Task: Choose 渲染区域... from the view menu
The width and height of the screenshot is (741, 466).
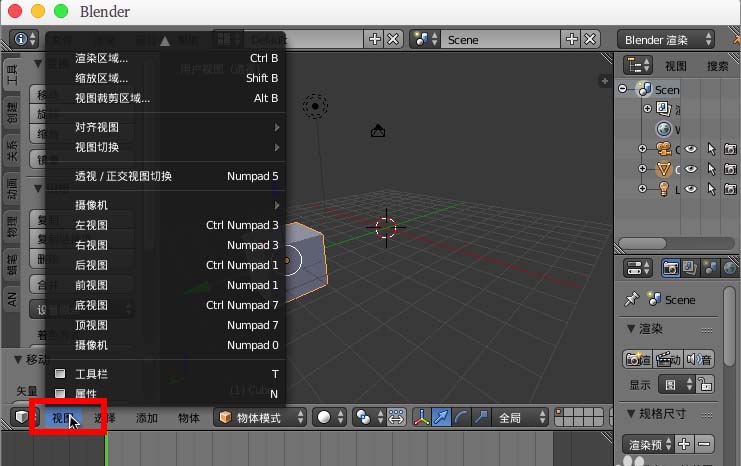Action: coord(166,58)
